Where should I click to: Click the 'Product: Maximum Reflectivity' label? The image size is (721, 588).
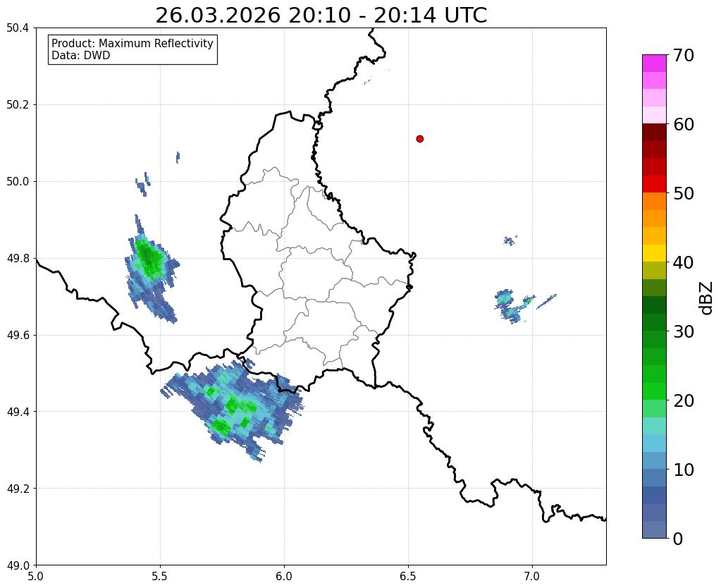133,43
